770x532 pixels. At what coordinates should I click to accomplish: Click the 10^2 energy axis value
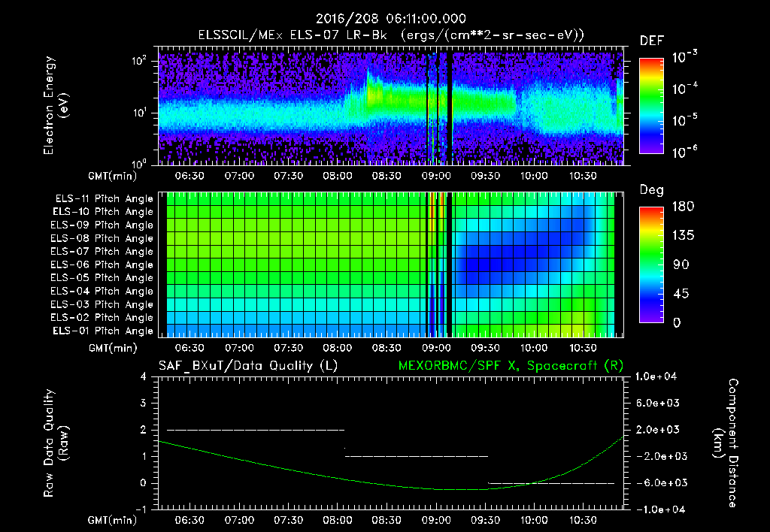(x=139, y=61)
